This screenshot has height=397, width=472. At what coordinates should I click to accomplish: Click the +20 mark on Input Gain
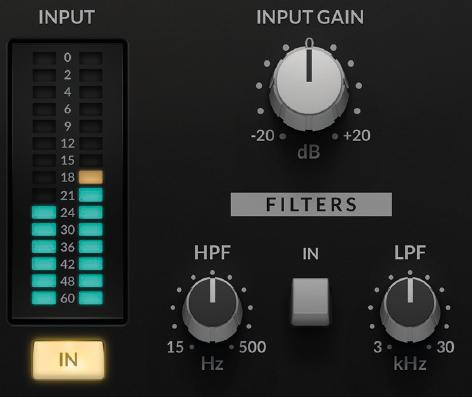point(357,136)
